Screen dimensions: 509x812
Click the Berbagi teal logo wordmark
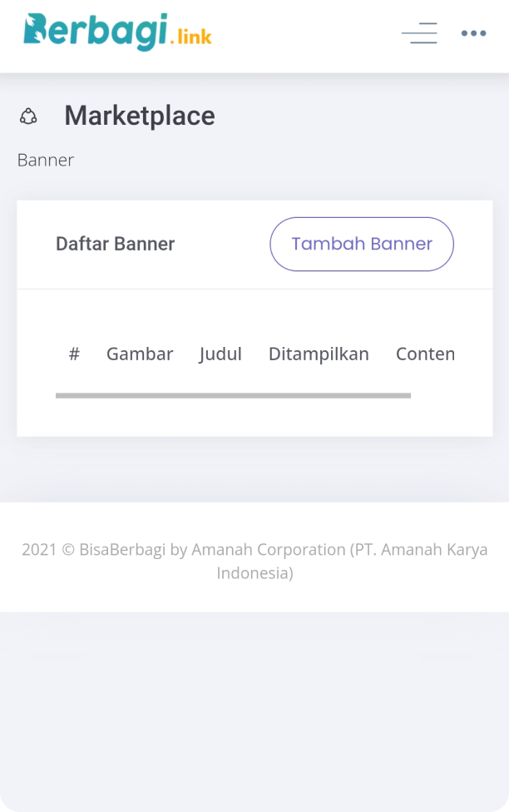[95, 32]
